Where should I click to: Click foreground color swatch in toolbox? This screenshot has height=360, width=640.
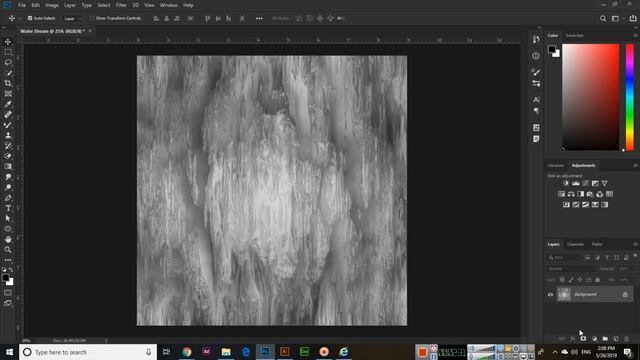(6, 278)
